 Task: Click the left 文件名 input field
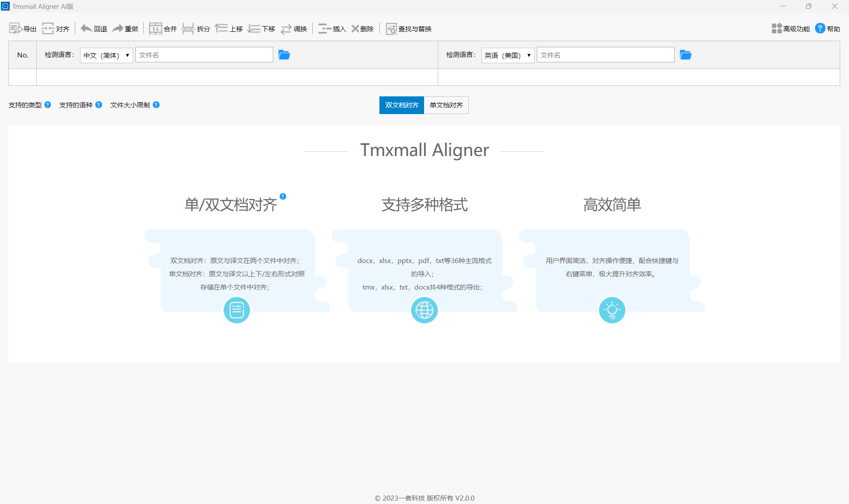coord(204,54)
